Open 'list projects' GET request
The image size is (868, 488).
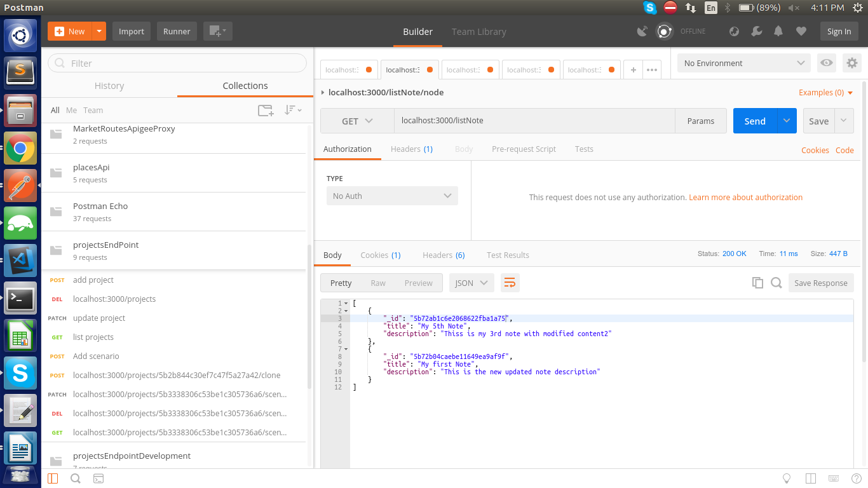(173, 337)
